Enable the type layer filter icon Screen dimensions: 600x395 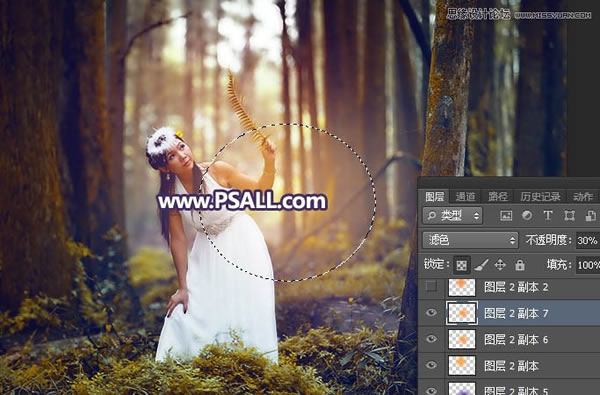pyautogui.click(x=548, y=215)
